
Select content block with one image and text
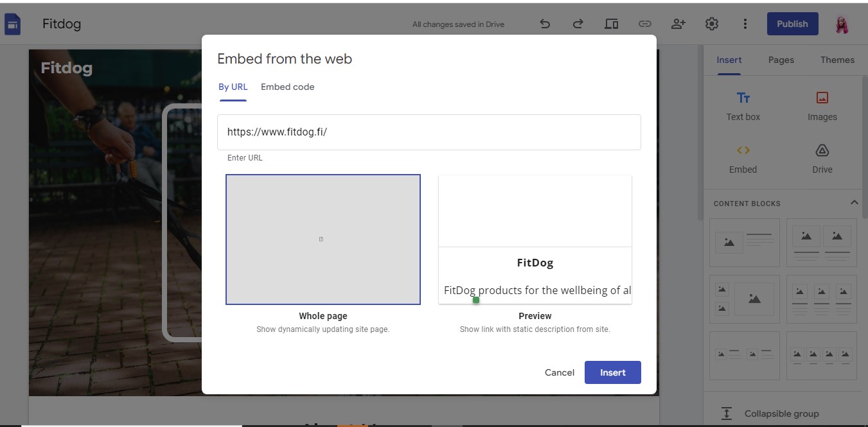(x=745, y=243)
